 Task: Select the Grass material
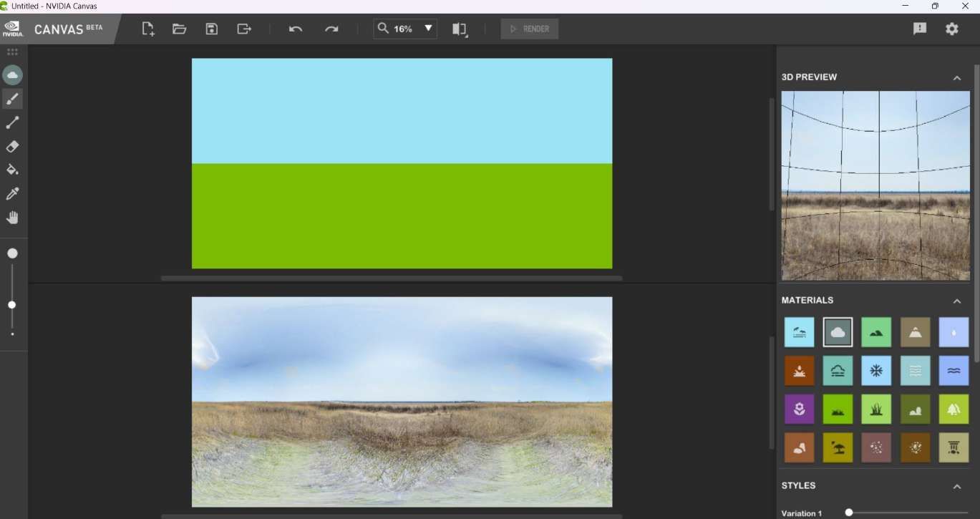coord(876,409)
